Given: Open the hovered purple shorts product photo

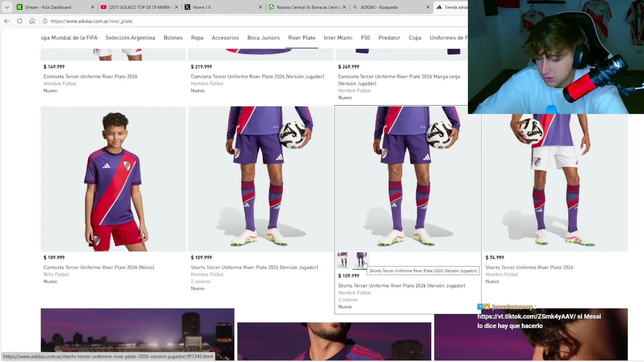Looking at the screenshot, I should tap(408, 178).
